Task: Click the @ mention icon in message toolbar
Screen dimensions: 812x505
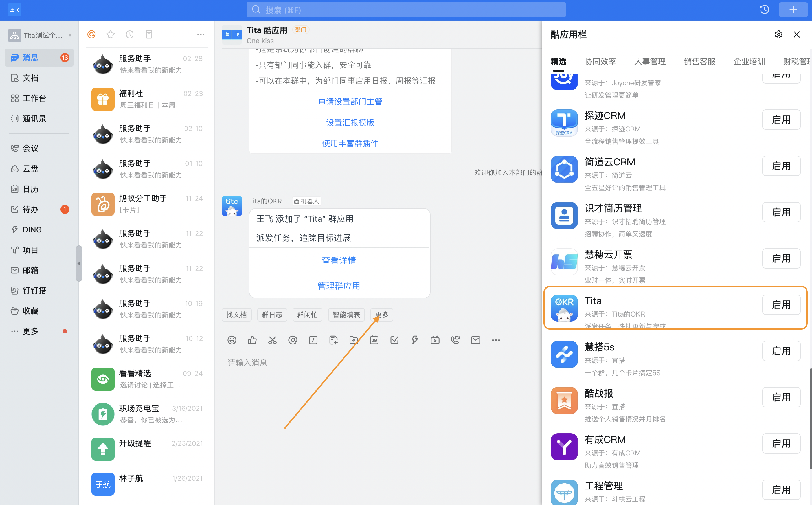Action: click(293, 340)
